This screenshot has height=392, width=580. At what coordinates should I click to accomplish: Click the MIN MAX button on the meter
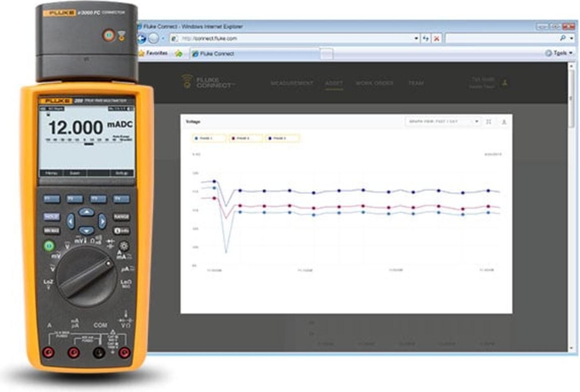click(52, 231)
